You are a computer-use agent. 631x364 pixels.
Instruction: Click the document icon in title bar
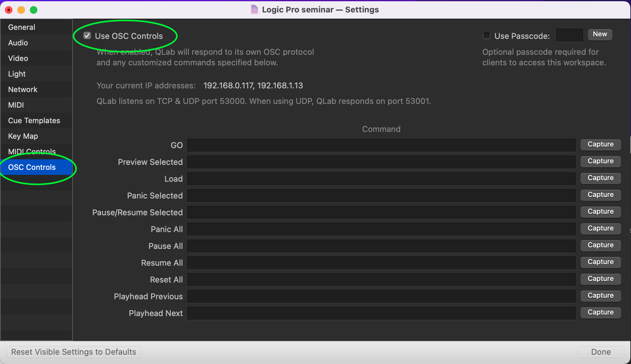click(x=254, y=10)
